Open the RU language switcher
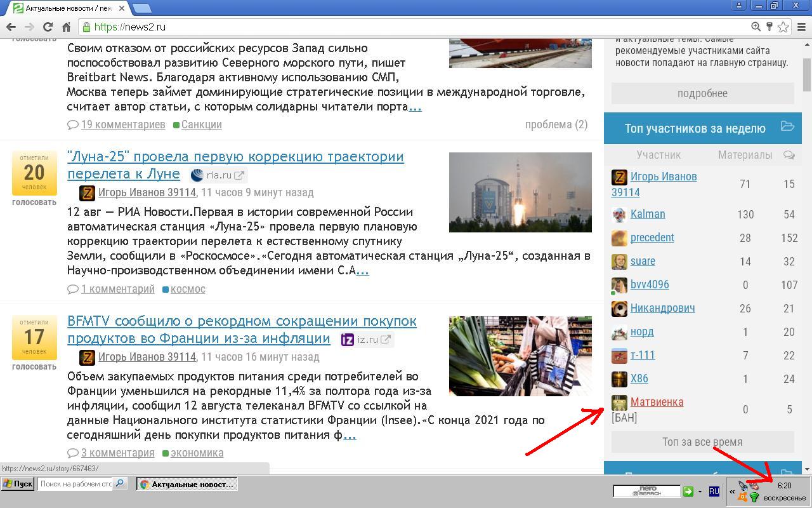Screen dimensions: 812x508 point(714,491)
